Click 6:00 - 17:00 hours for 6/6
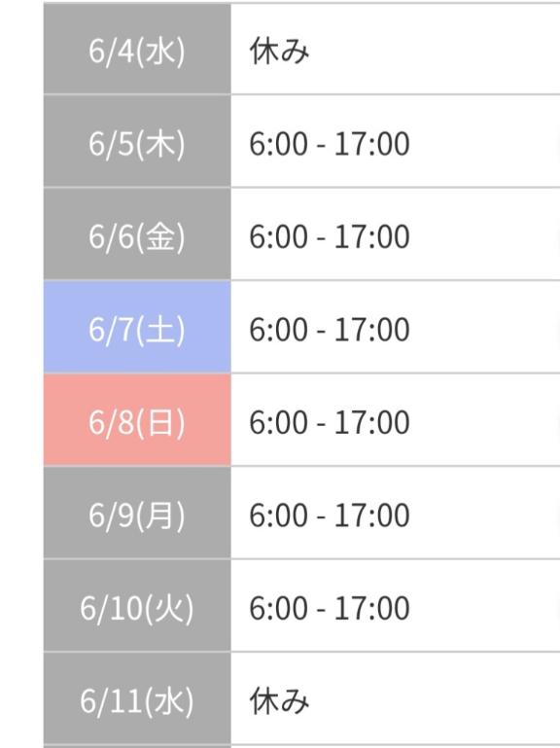 pyautogui.click(x=330, y=236)
